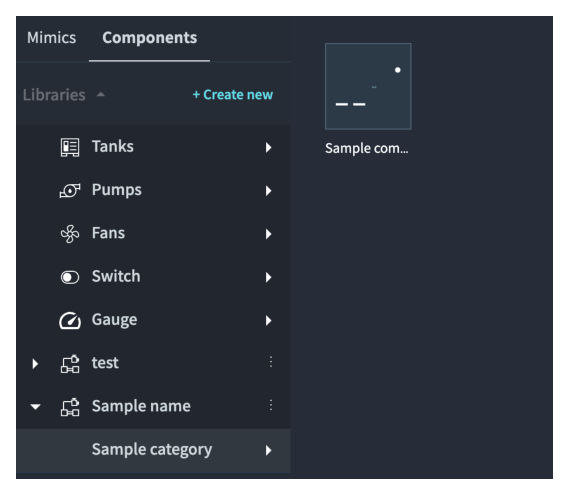Screen dimensions: 569x495
Task: Click the Libraries heading text
Action: (x=54, y=95)
